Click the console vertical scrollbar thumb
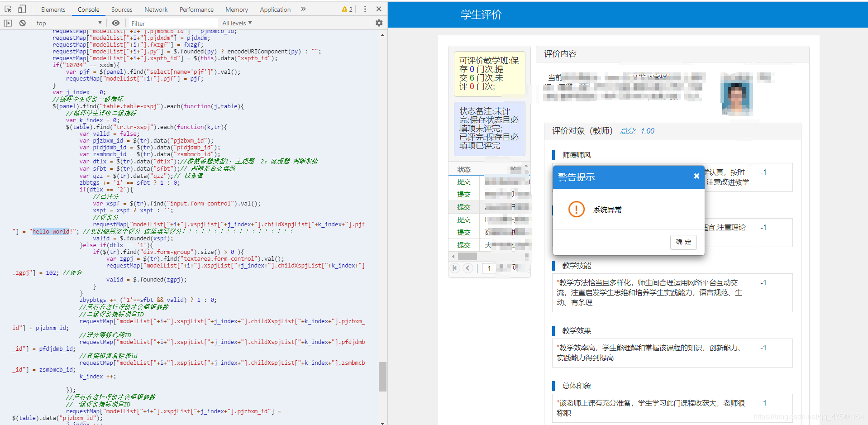 (382, 376)
